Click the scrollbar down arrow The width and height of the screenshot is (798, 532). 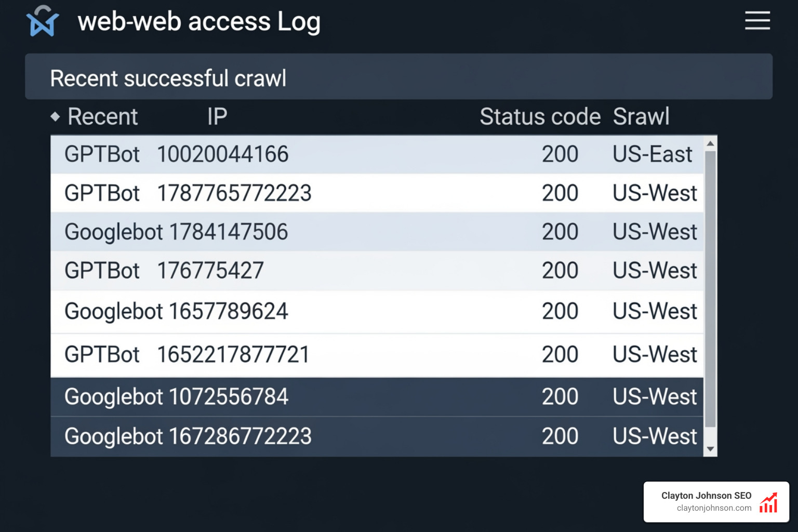pos(710,449)
